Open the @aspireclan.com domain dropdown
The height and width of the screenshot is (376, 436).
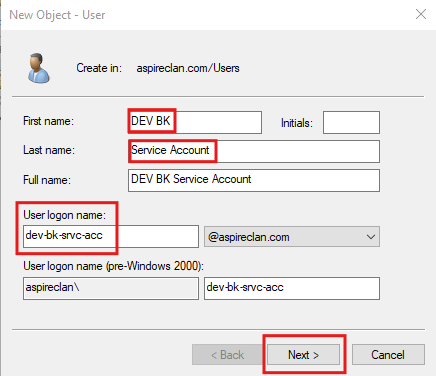click(292, 237)
